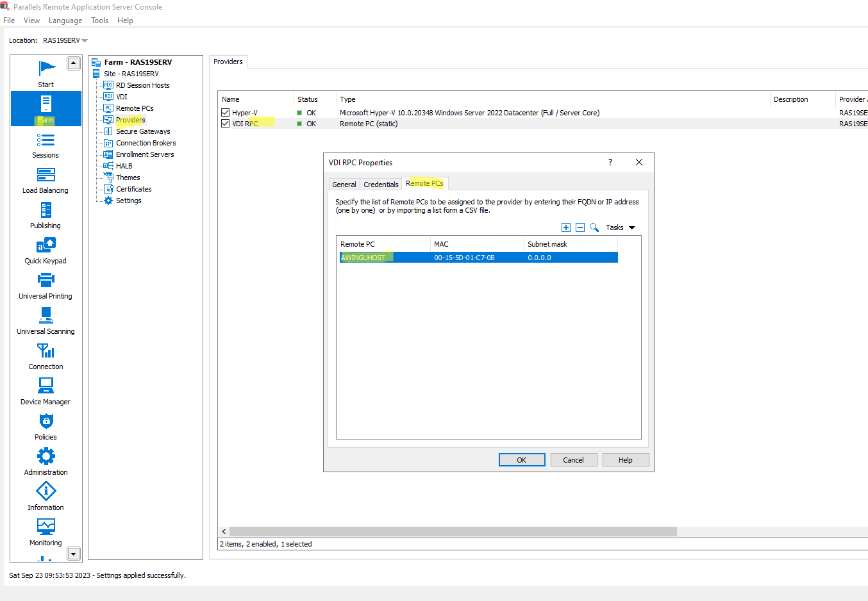Open the View menu
This screenshot has height=601, width=868.
(x=31, y=21)
